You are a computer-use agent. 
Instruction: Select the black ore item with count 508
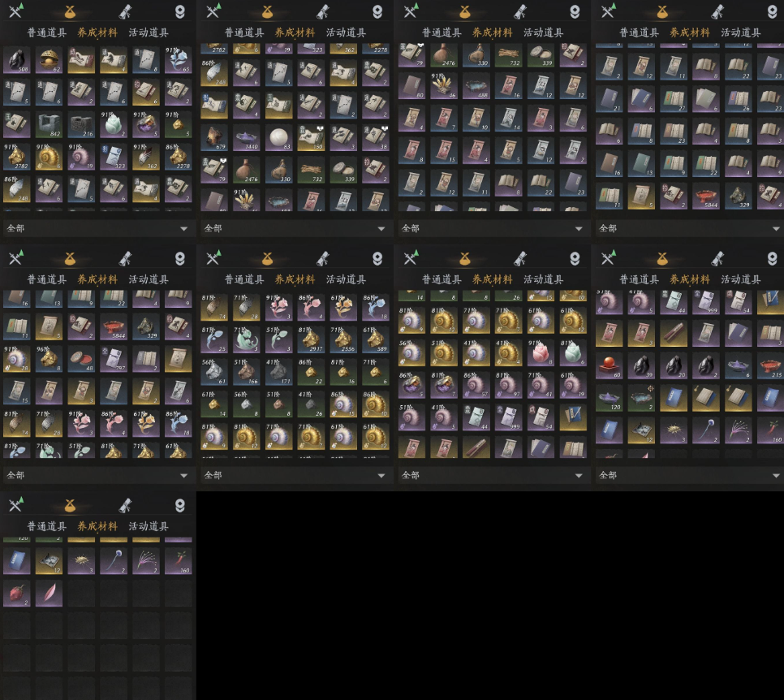pos(16,60)
